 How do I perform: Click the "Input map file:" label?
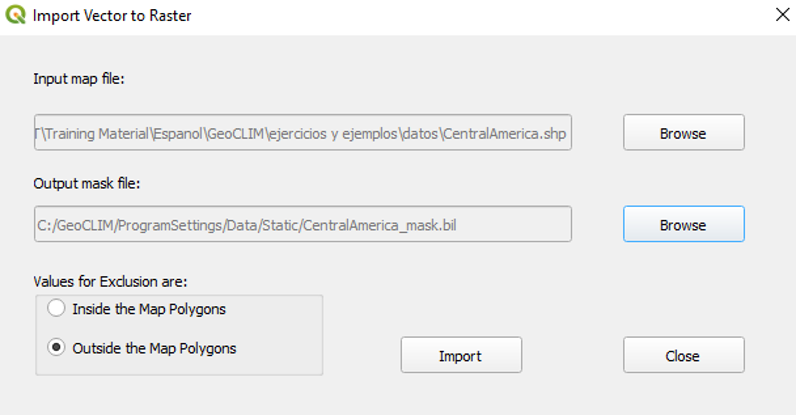click(x=78, y=79)
